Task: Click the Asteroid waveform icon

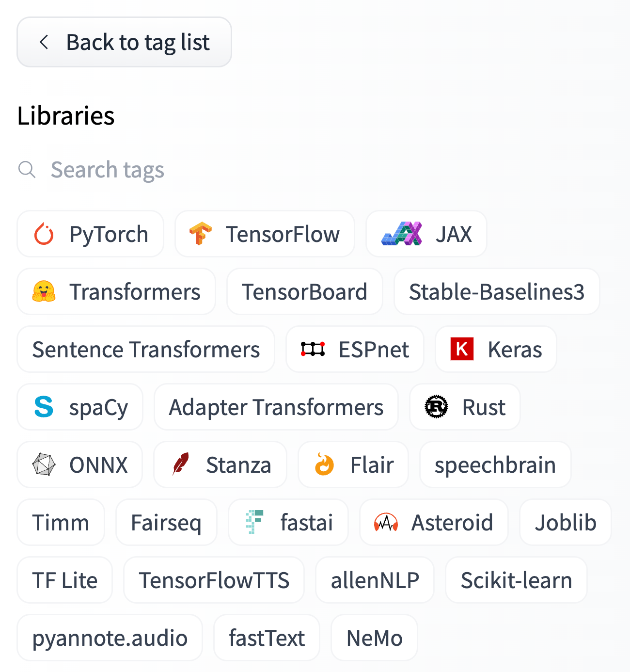Action: pyautogui.click(x=386, y=522)
